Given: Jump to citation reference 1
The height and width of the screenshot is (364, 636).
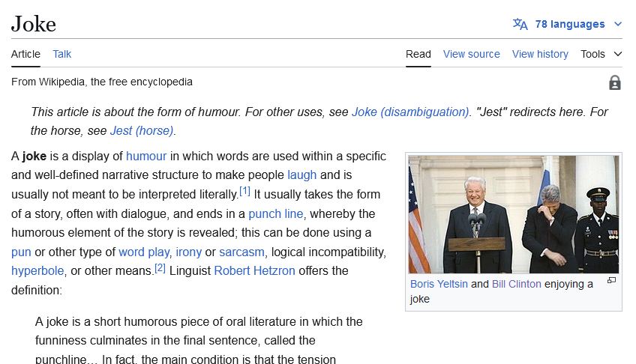Looking at the screenshot, I should [244, 192].
